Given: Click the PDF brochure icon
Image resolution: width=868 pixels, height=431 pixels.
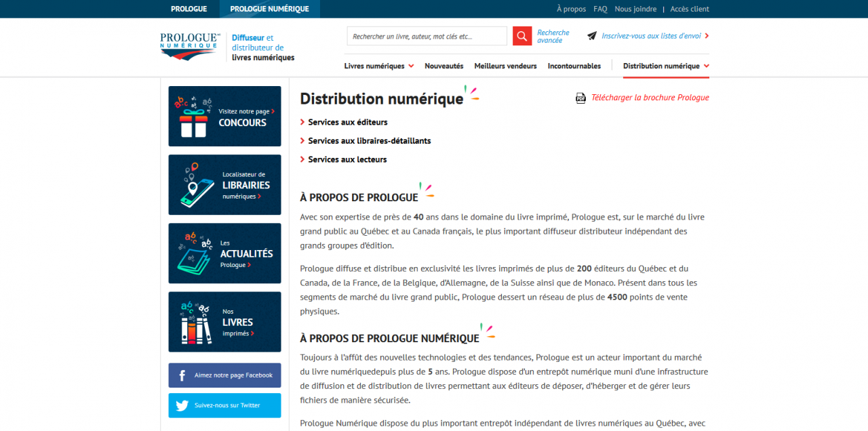Looking at the screenshot, I should 580,98.
